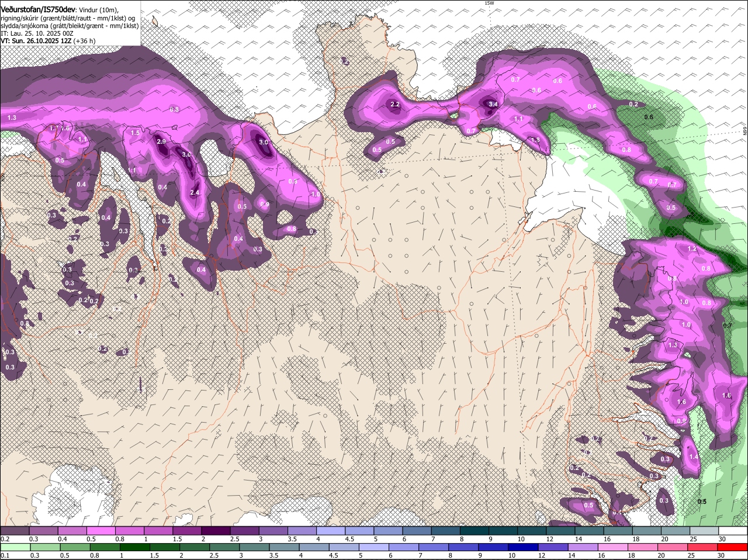Click the 'Vindur (10m)' header label

[x=98, y=10]
